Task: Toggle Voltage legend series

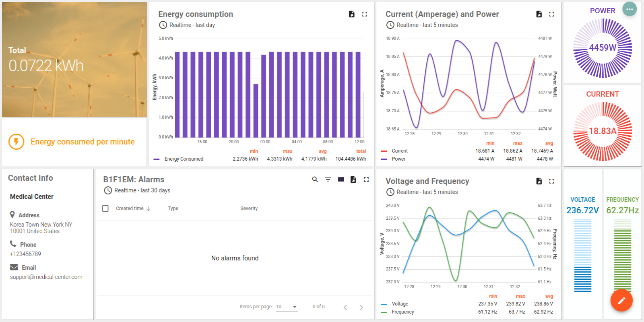Action: pos(400,304)
